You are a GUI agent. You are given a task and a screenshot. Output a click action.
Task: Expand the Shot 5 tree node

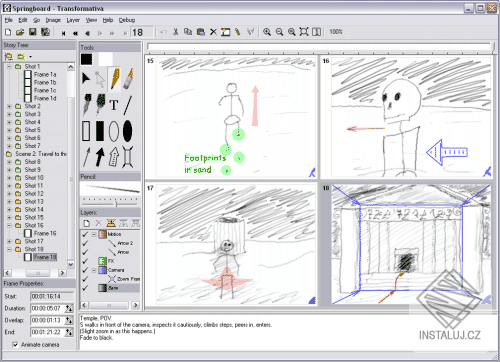(9, 130)
